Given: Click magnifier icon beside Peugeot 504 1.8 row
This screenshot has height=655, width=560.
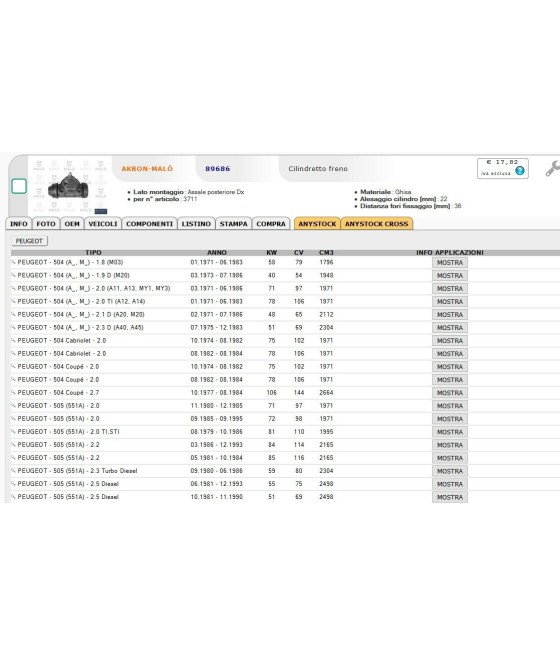Looking at the screenshot, I should (x=13, y=262).
